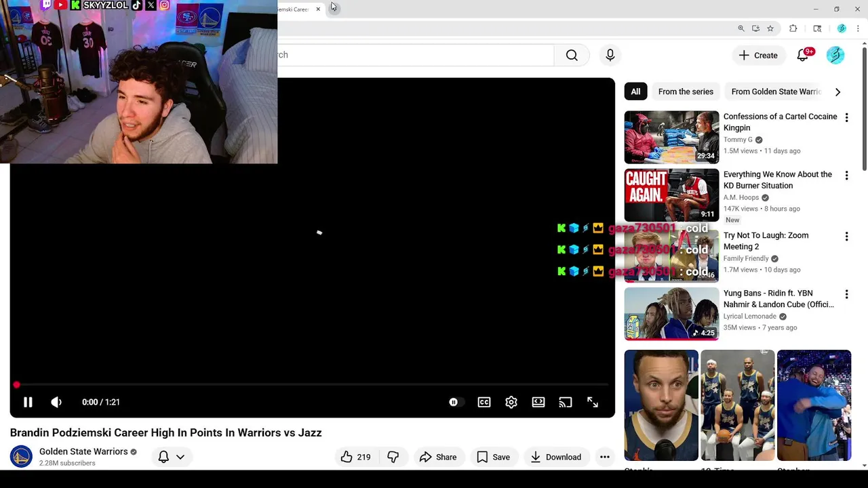This screenshot has width=868, height=488.
Task: Open Short with three players posing
Action: 738,405
